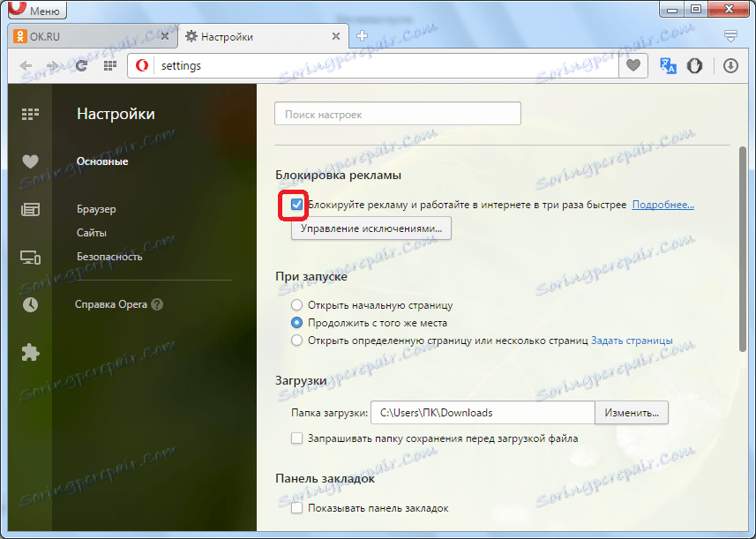Open Подробнее link about ad blocking
Image resolution: width=756 pixels, height=539 pixels.
click(x=663, y=205)
